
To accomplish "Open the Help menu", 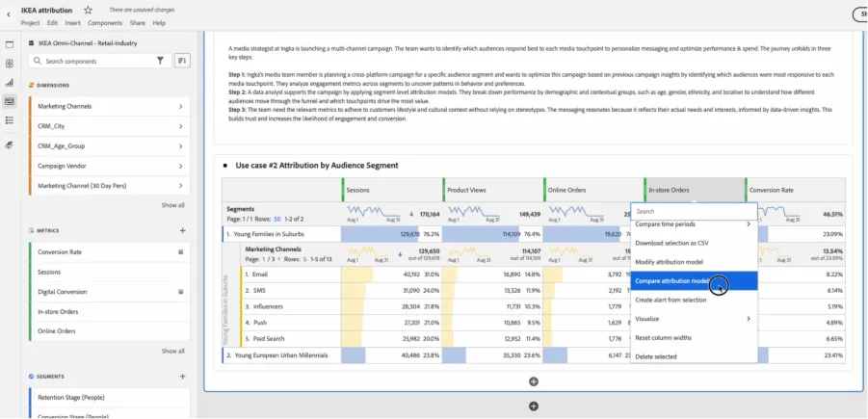I will pos(159,23).
